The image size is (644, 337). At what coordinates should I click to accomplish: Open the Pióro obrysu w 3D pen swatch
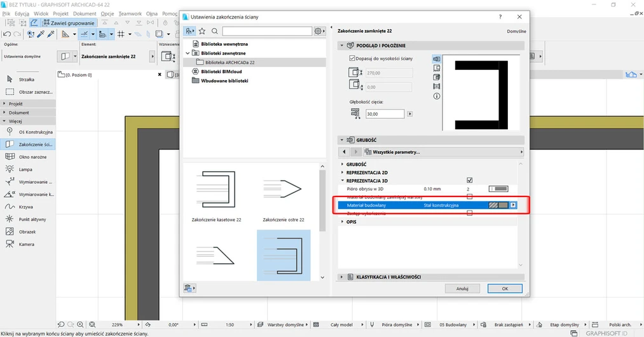pos(498,189)
